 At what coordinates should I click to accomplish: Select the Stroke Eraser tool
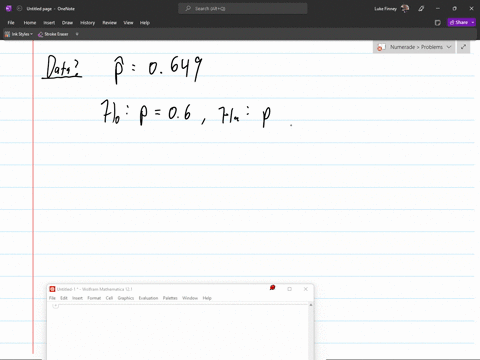(53, 34)
